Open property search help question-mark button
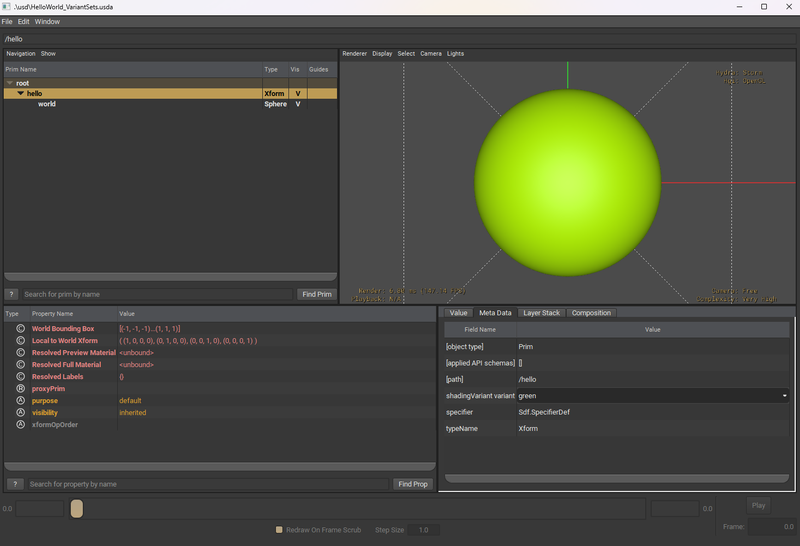This screenshot has height=546, width=800. pos(15,484)
